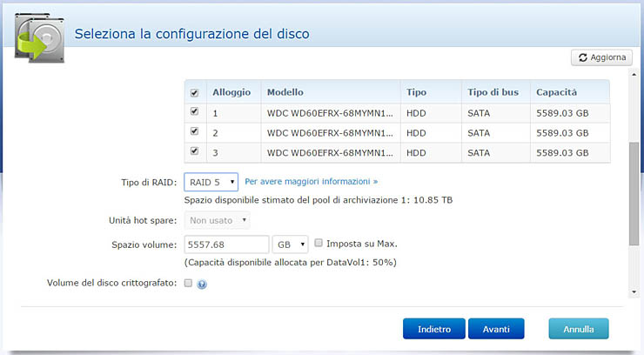Screen dimensions: 644x355
Task: Open the GB unit dropdown
Action: (291, 244)
